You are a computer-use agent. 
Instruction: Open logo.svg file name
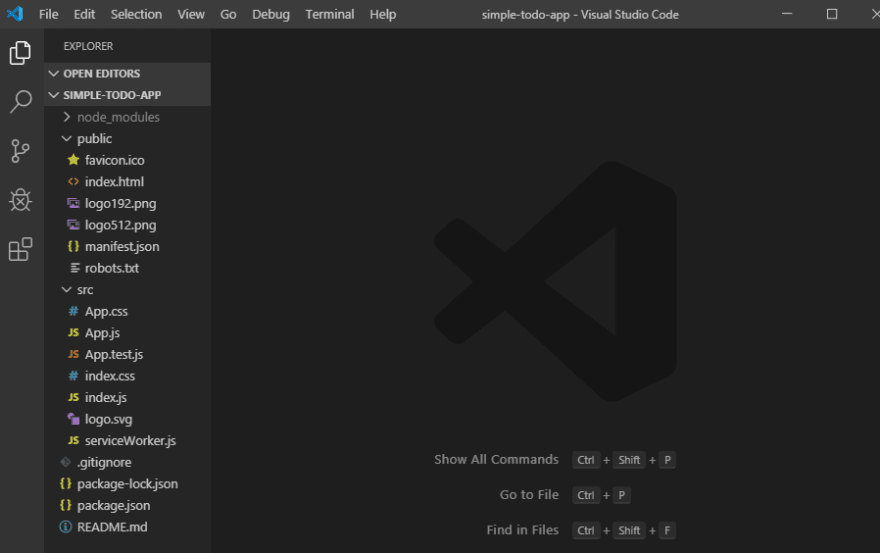click(x=109, y=419)
